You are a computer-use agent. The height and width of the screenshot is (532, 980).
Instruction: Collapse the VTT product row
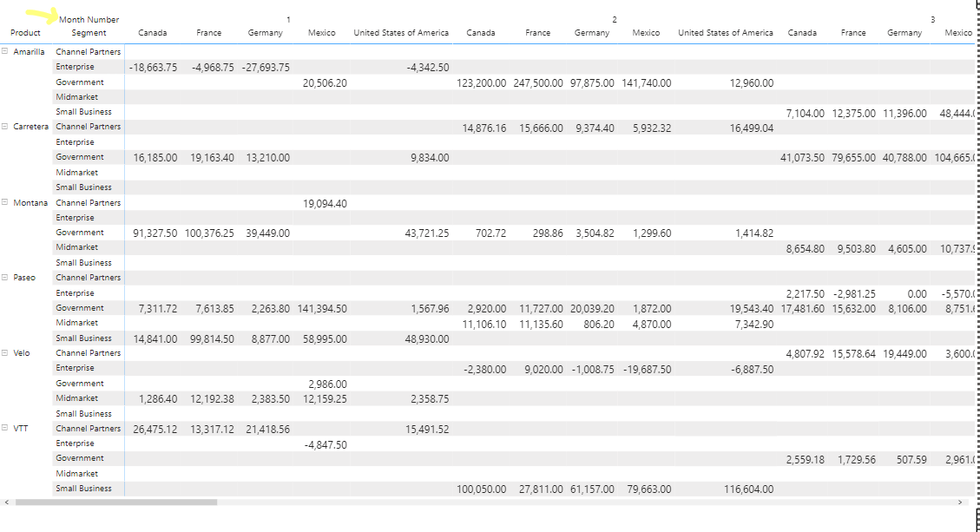pos(5,428)
